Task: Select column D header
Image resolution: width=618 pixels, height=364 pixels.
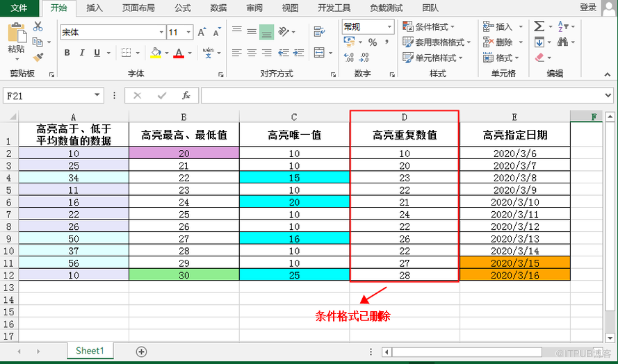Action: click(405, 117)
